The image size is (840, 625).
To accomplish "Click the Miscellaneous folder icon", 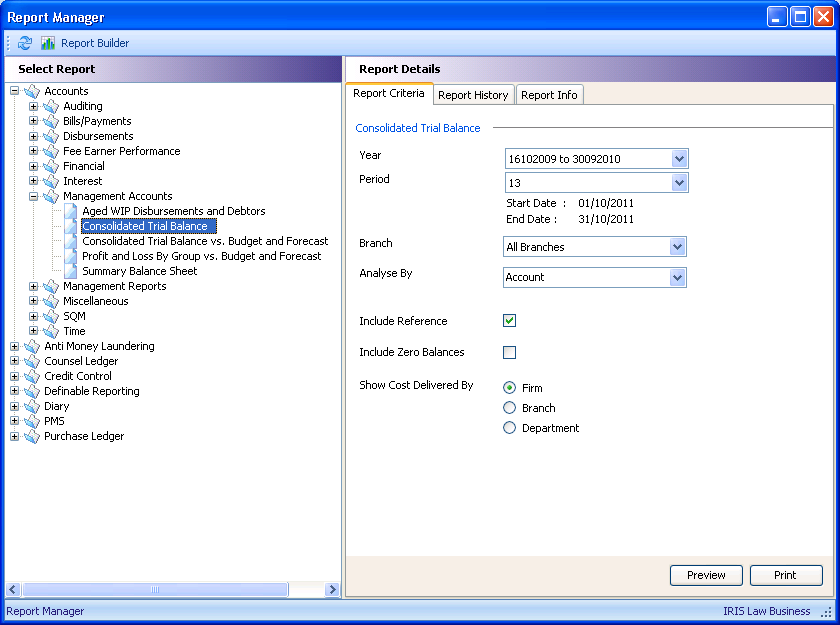I will tap(51, 301).
